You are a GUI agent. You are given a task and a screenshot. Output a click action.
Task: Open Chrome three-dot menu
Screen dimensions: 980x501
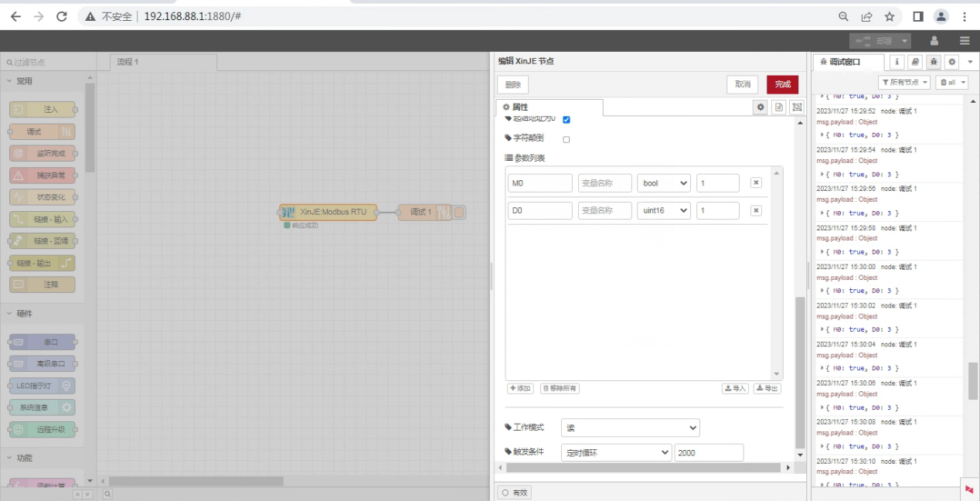(965, 16)
